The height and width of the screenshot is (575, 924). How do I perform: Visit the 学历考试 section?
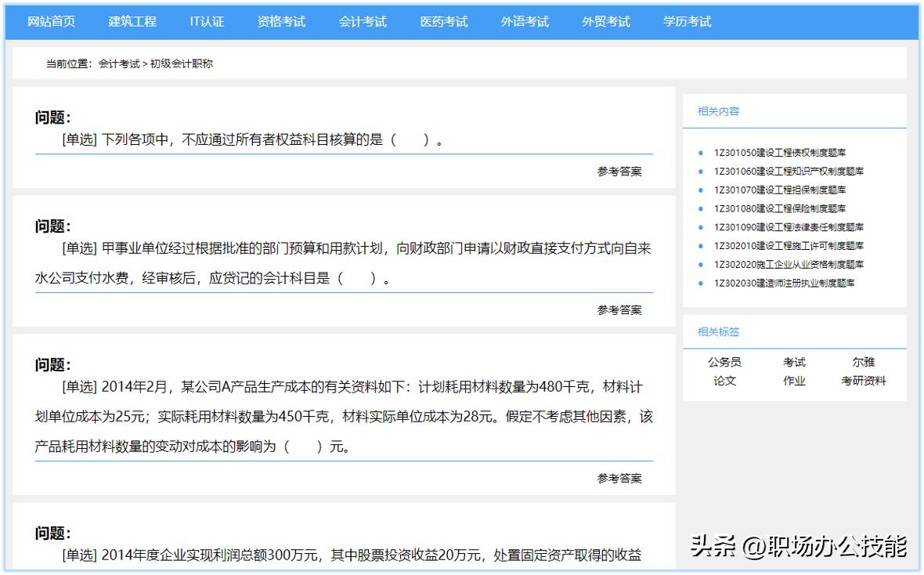pos(687,22)
